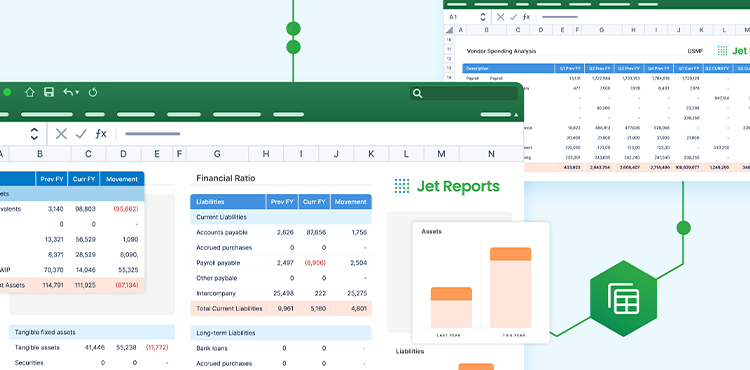750x370 pixels.
Task: Click the Jet Reports logo text
Action: (458, 186)
